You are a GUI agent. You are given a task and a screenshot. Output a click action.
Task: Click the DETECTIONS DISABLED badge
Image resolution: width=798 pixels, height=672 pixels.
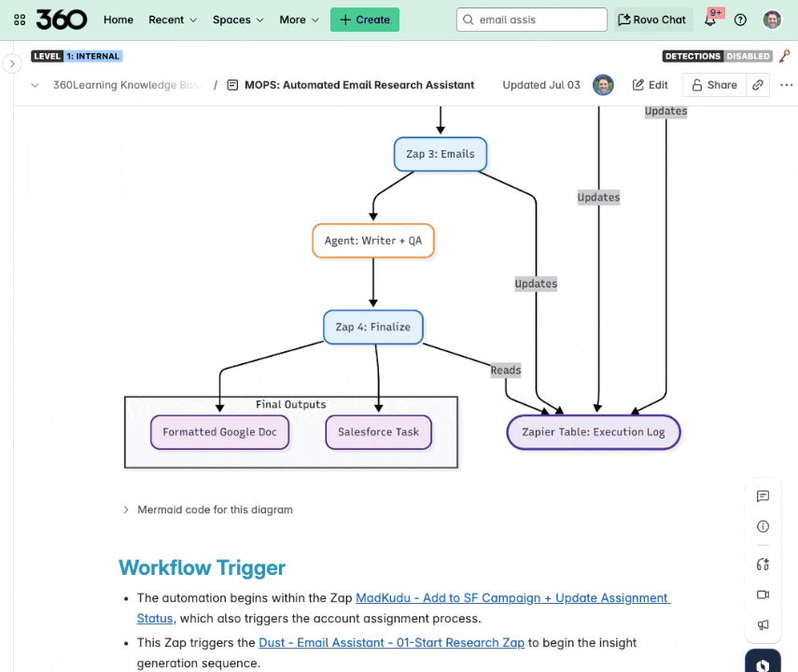pos(717,56)
